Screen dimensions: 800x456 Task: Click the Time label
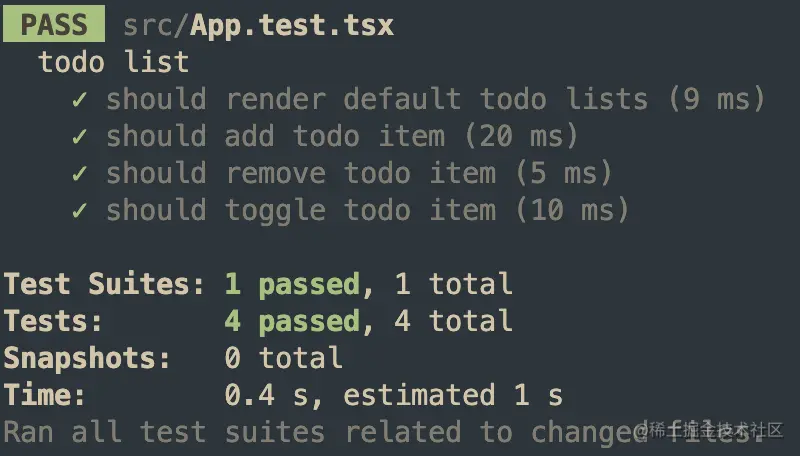pos(44,395)
